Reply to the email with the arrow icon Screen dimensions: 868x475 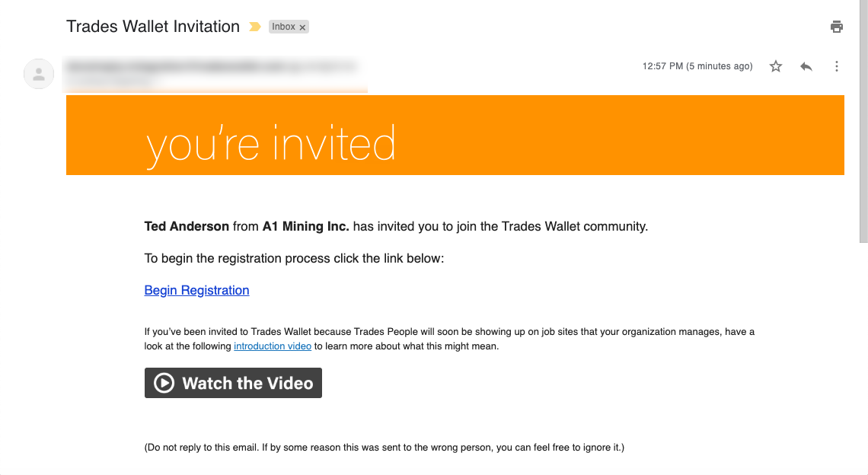tap(806, 66)
